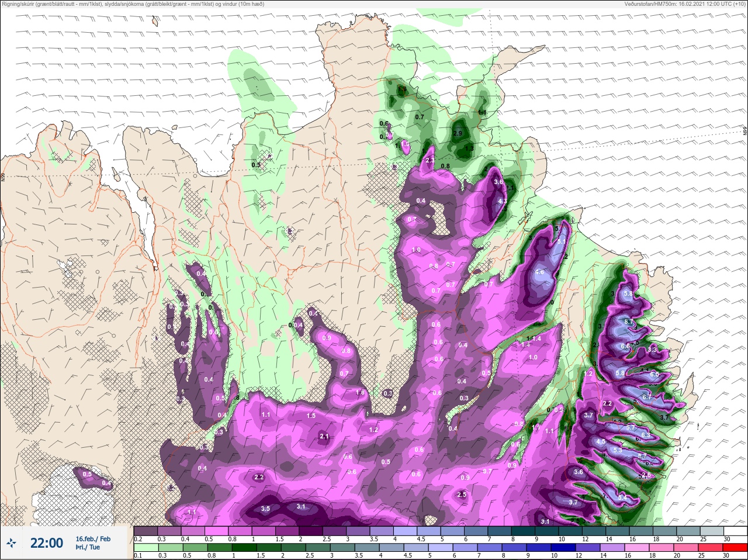Click the 1.8 precipitation value on the map

361,393
